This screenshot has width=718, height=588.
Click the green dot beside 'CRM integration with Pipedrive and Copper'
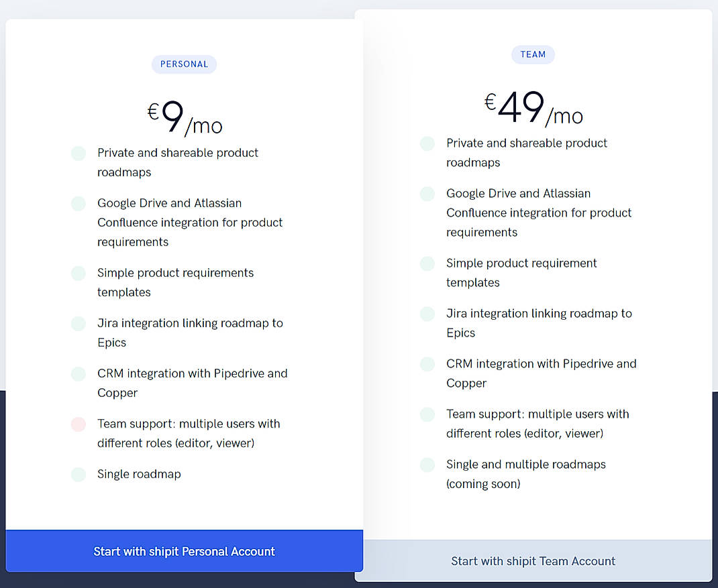click(x=78, y=373)
